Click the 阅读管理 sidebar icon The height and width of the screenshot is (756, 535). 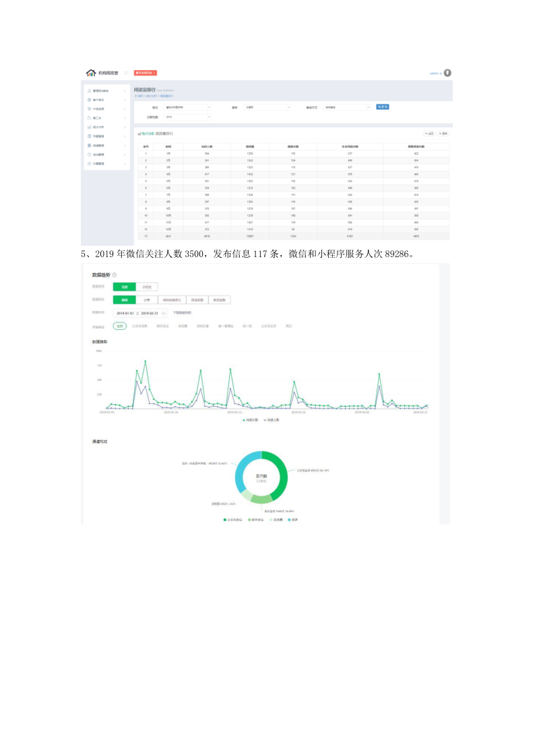pos(89,145)
